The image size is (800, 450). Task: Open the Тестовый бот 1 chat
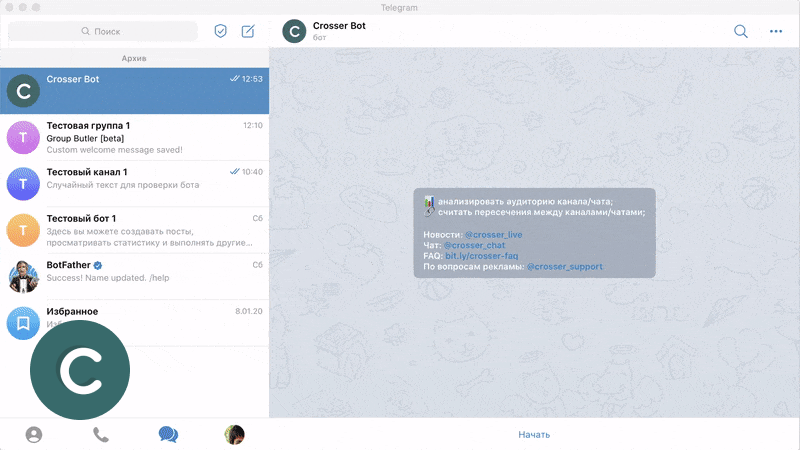pyautogui.click(x=134, y=230)
